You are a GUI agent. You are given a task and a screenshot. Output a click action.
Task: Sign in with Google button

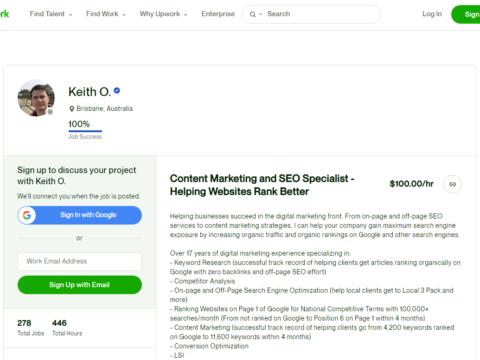point(80,215)
